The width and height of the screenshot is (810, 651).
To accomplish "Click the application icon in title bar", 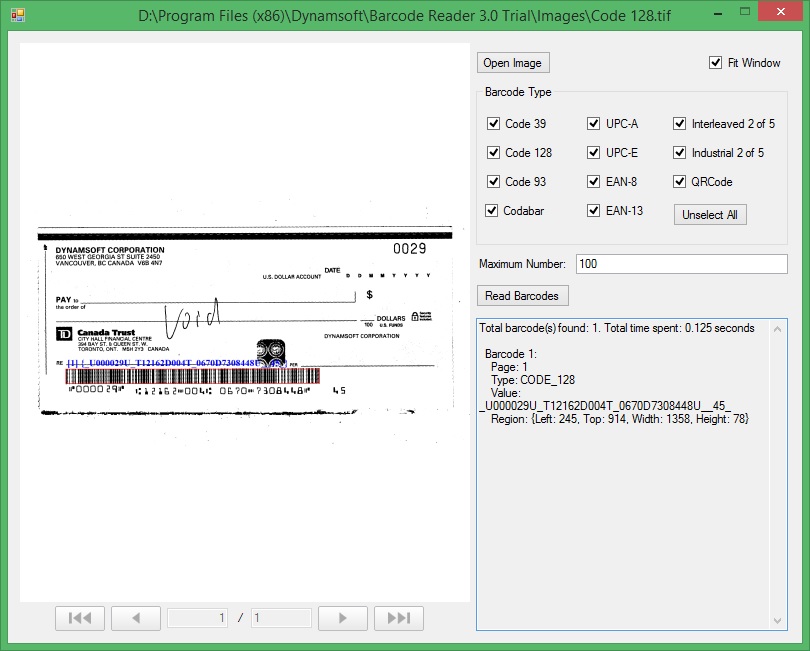I will (x=17, y=16).
